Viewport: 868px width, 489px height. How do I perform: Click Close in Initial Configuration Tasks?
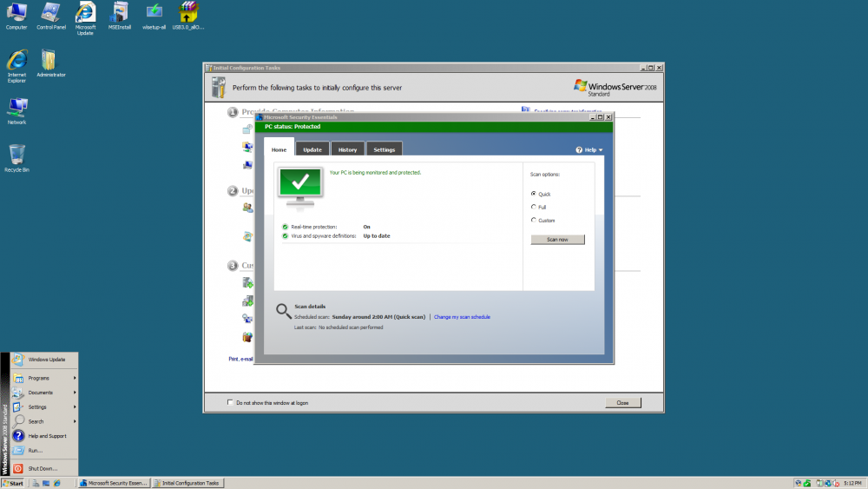pyautogui.click(x=622, y=403)
